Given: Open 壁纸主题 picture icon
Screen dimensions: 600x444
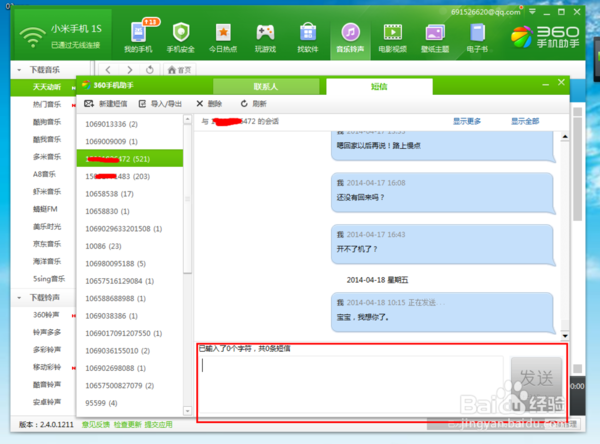Looking at the screenshot, I should (435, 38).
